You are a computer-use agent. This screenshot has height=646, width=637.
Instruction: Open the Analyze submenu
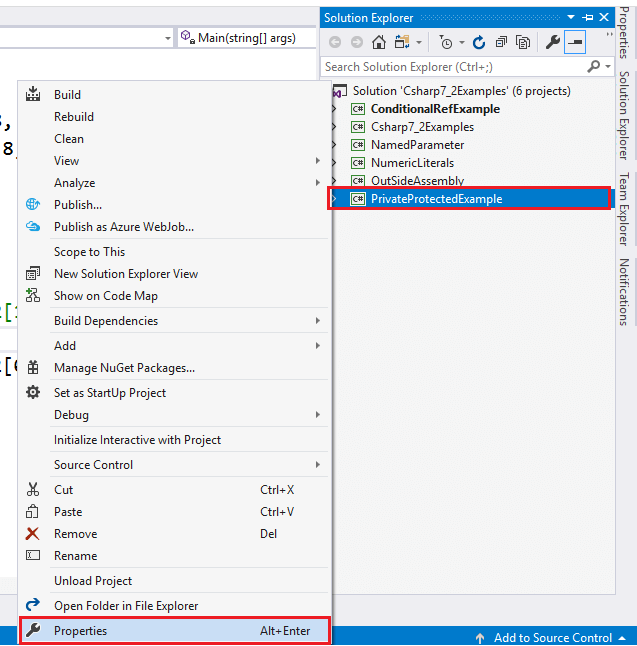(174, 183)
